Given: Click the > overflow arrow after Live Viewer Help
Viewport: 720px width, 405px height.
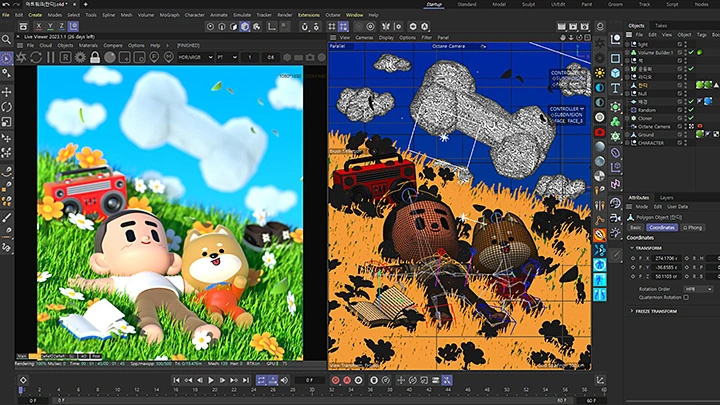Looking at the screenshot, I should [167, 45].
